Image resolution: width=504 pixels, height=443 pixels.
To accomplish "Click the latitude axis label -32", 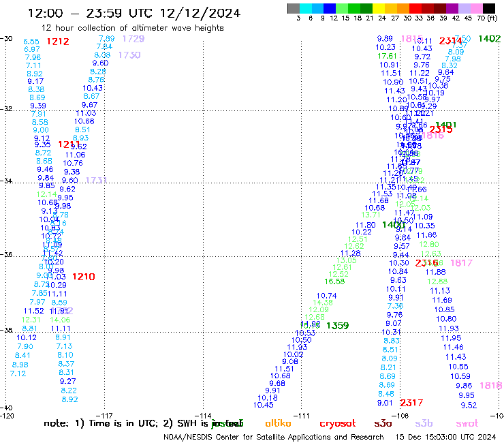I will coord(6,109).
